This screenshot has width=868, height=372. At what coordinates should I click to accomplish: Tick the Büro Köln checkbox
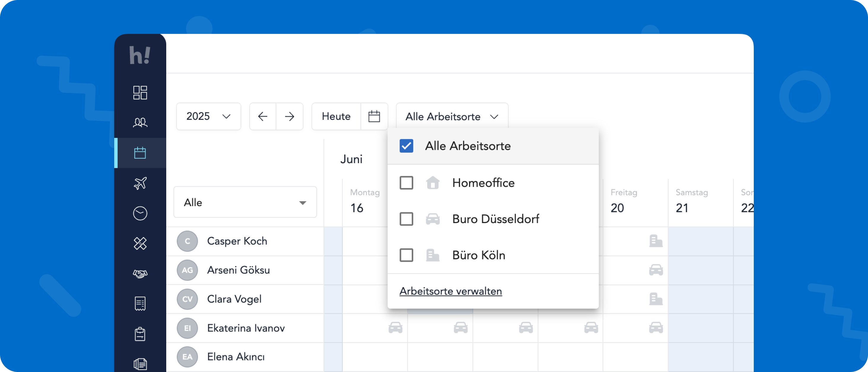(406, 255)
